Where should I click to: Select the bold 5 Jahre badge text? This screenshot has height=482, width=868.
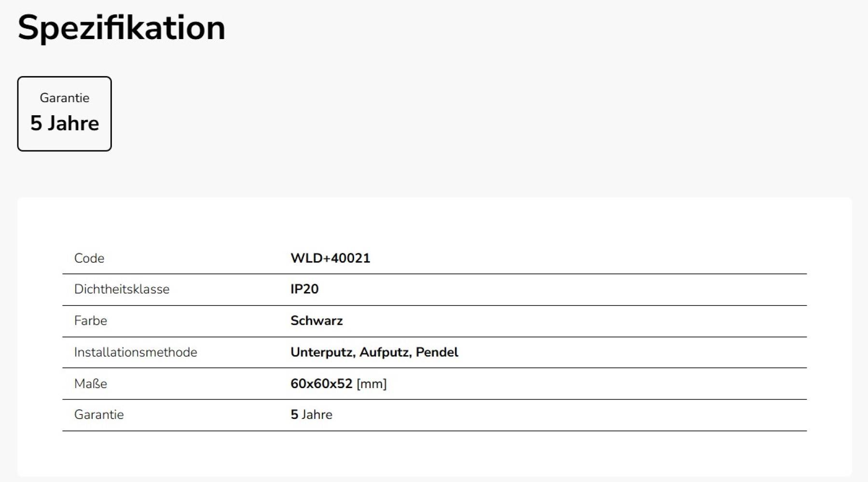65,123
